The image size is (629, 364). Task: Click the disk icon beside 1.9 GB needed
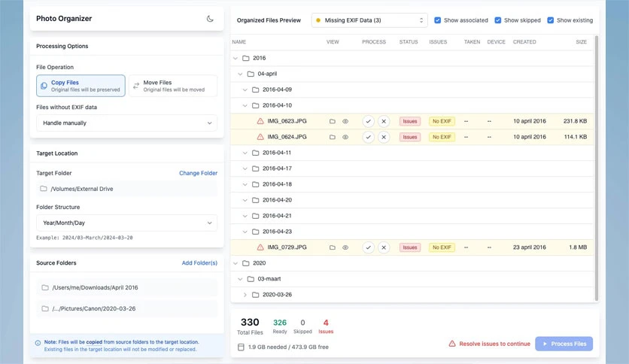point(241,347)
